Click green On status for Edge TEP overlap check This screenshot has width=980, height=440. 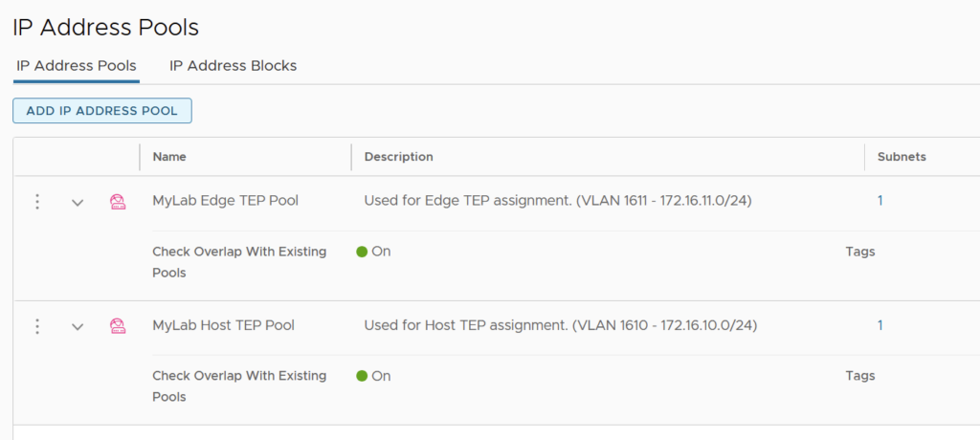pyautogui.click(x=373, y=252)
